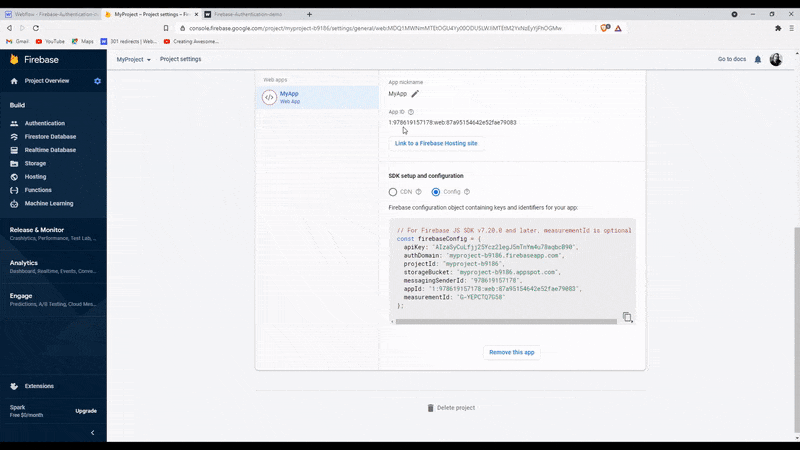The height and width of the screenshot is (450, 800).
Task: Open Go to docs link
Action: tap(732, 59)
